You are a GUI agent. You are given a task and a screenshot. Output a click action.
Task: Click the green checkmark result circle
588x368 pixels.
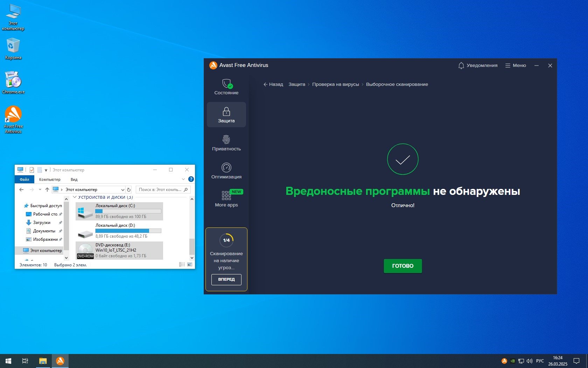tap(403, 159)
